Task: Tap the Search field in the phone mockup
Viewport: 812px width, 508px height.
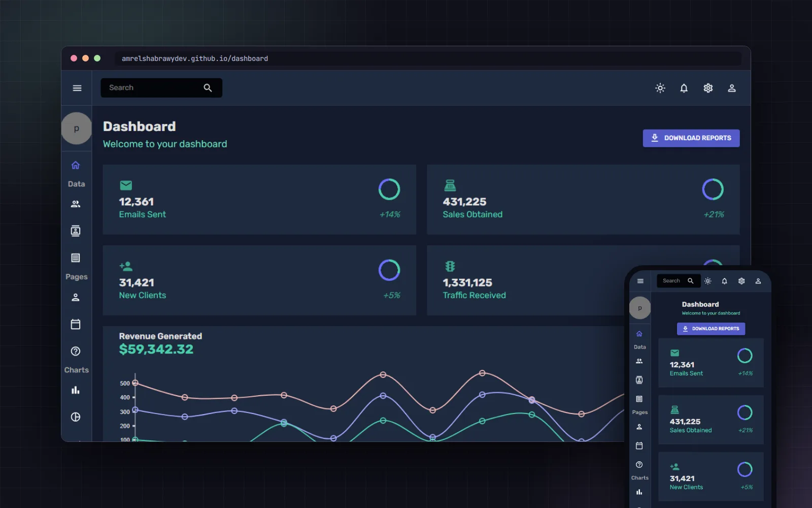Action: (679, 281)
